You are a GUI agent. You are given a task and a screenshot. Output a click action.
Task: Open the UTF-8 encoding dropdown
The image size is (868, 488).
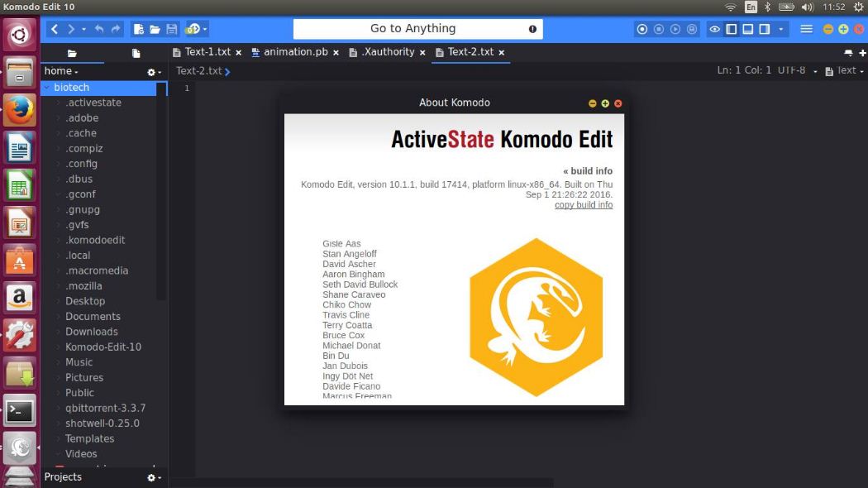point(797,70)
